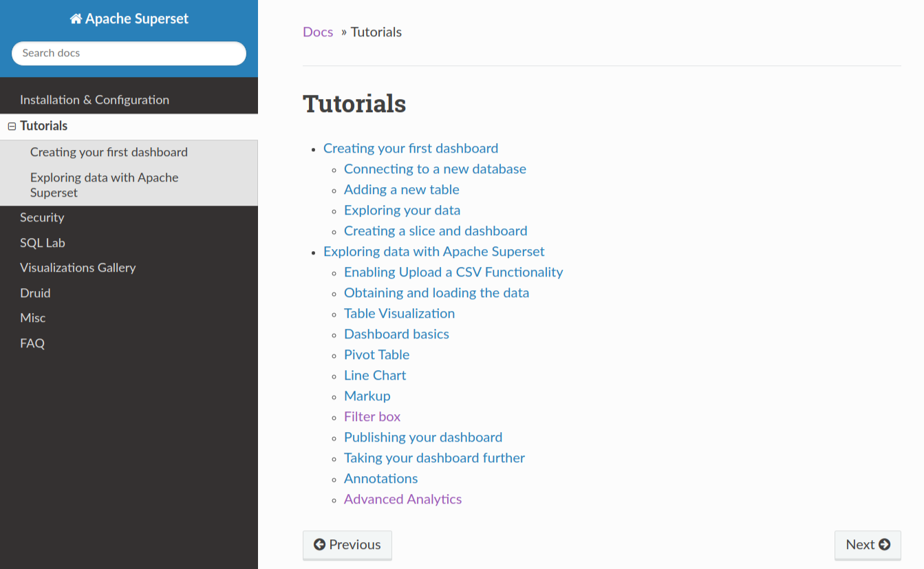Click the Docs breadcrumb link
924x569 pixels.
tap(318, 32)
